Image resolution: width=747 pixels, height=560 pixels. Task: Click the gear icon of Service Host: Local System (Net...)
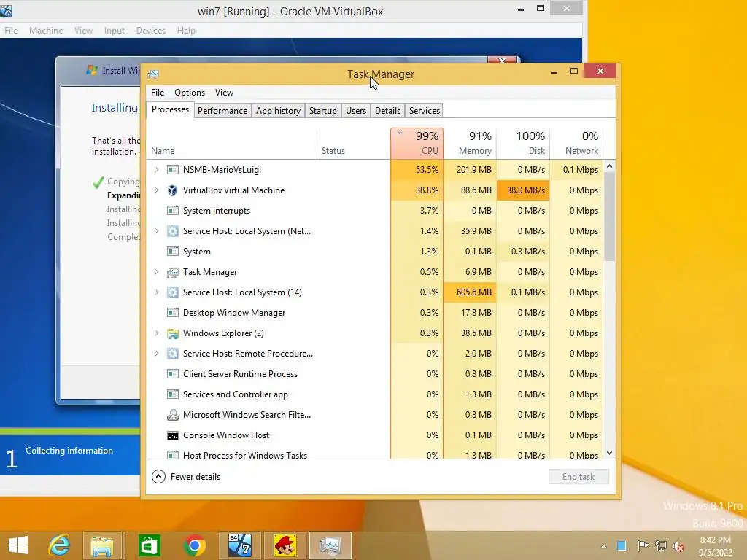click(172, 231)
